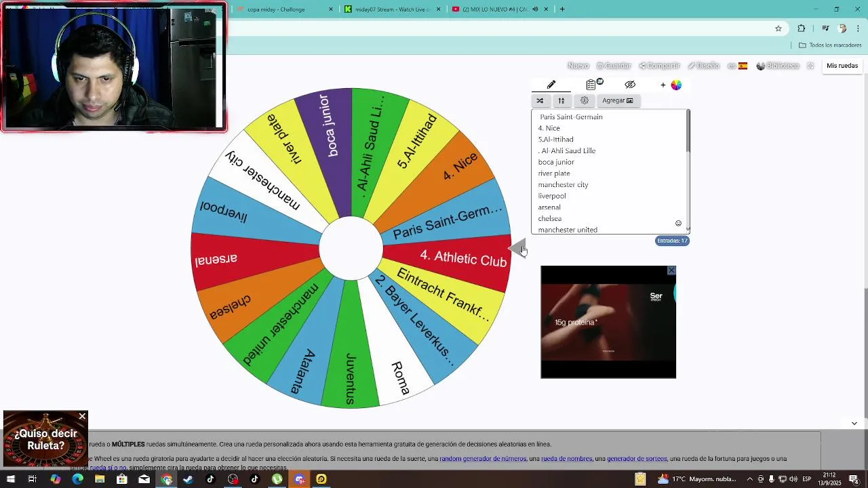Screen dimensions: 868x488
Task: Click 'liverpool' line in entries list
Action: (x=552, y=196)
